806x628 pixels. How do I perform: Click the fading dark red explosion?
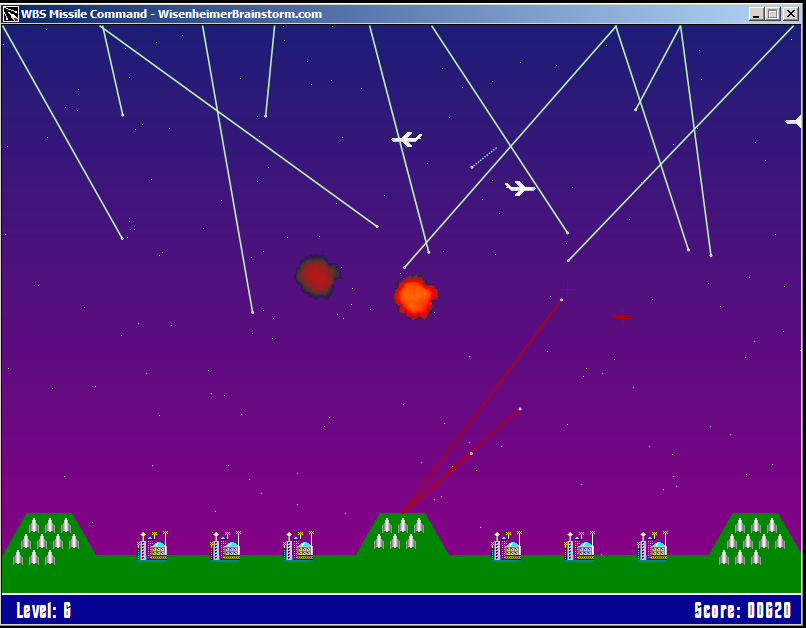pos(318,276)
